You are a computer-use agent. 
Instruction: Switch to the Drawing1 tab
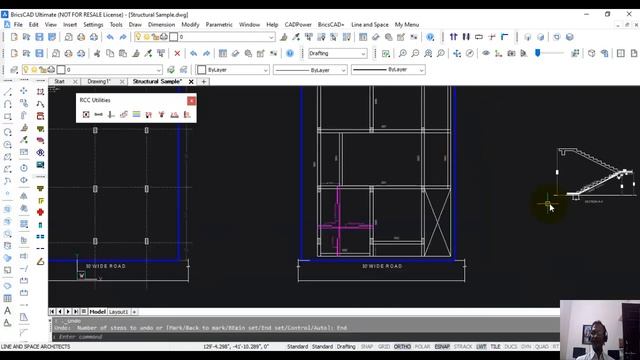pos(99,82)
